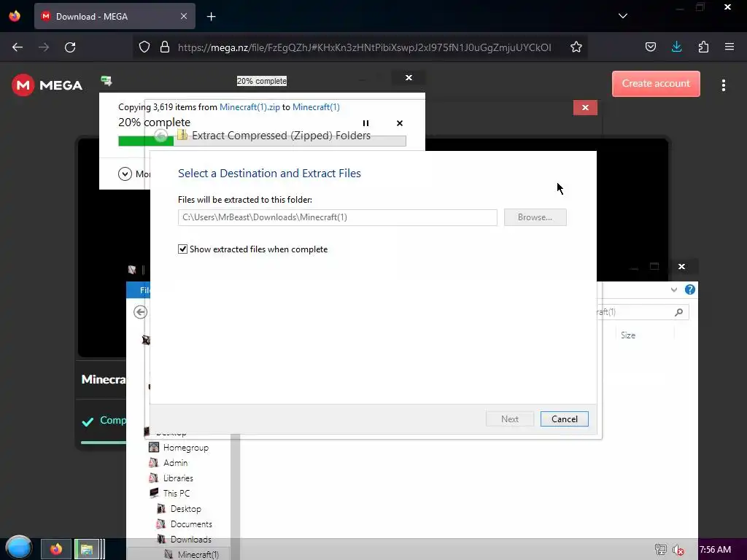Image resolution: width=747 pixels, height=560 pixels.
Task: Click the site security padlock icon
Action: point(165,47)
